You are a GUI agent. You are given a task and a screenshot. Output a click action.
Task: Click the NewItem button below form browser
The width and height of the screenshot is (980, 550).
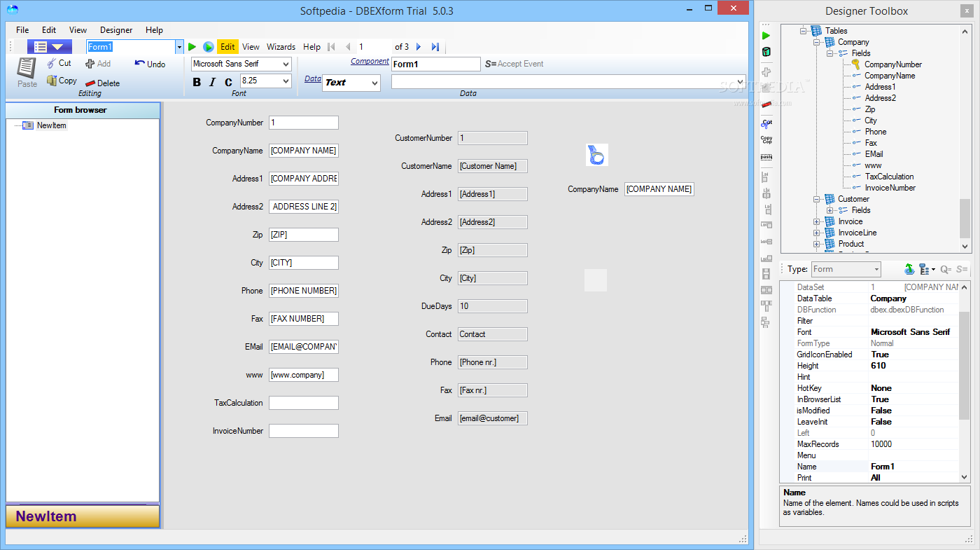pyautogui.click(x=83, y=516)
